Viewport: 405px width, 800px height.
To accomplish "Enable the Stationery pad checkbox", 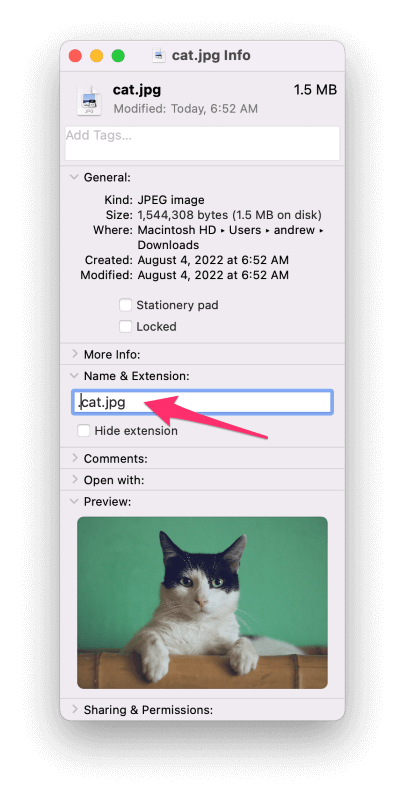I will pos(125,305).
